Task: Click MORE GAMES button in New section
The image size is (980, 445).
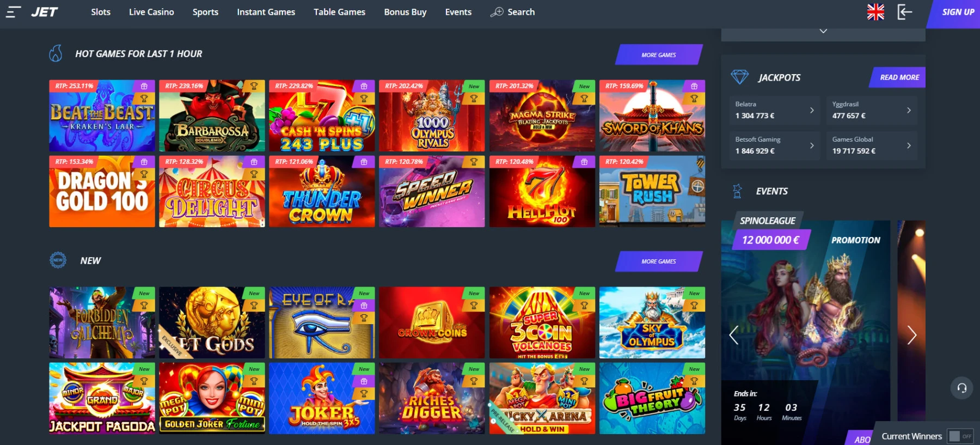Action: [x=659, y=261]
